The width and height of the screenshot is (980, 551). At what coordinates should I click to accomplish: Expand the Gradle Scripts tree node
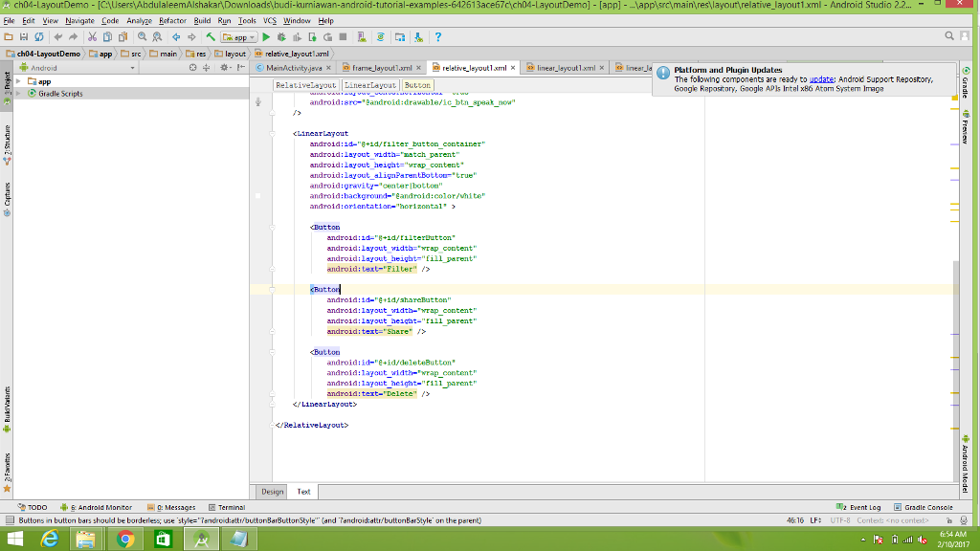pos(19,93)
